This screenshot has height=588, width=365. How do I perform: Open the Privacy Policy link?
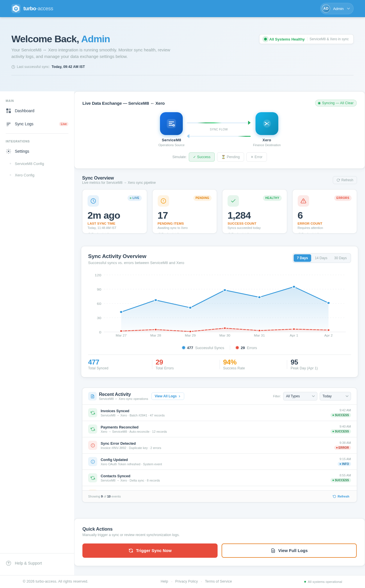tap(186, 581)
